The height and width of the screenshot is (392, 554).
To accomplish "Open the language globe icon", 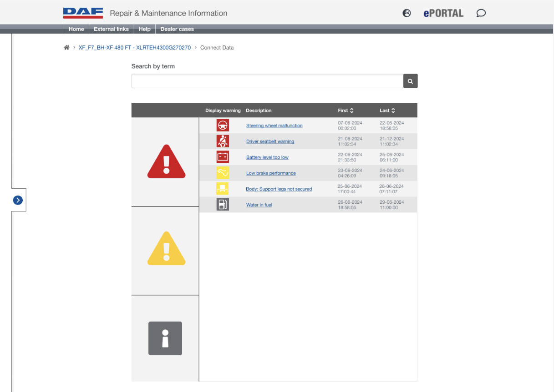I will [407, 13].
